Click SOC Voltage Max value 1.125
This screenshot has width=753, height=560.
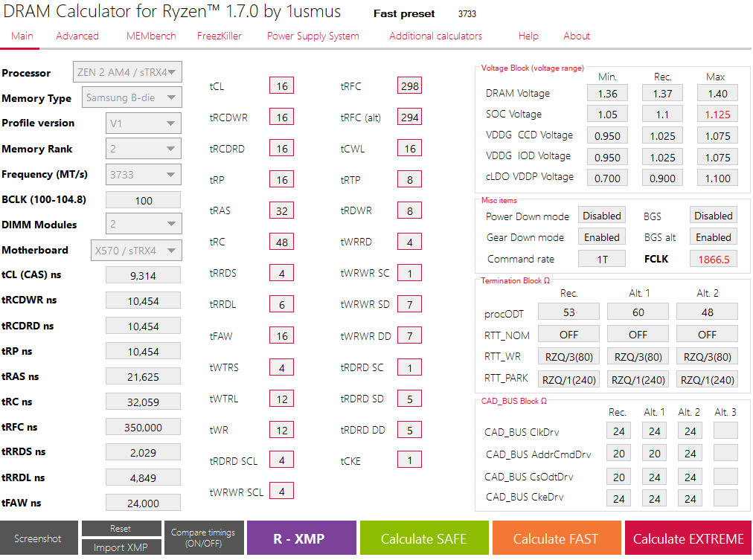coord(717,115)
